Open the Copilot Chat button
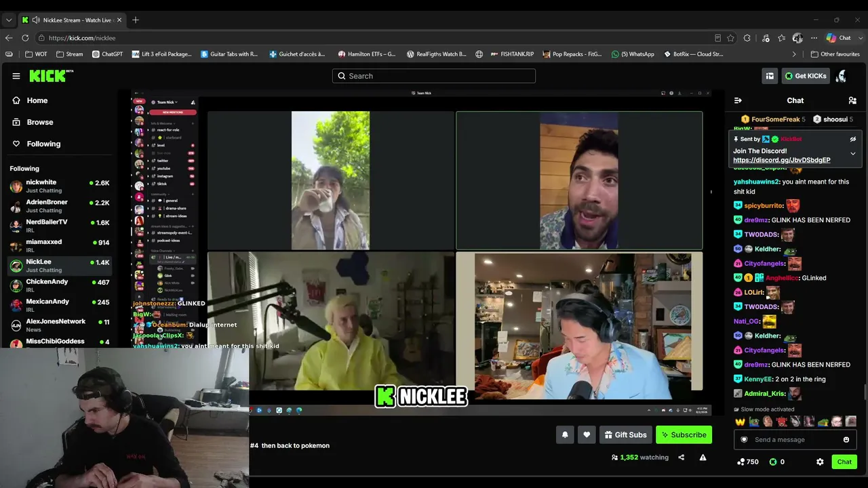The image size is (868, 488). [x=838, y=38]
